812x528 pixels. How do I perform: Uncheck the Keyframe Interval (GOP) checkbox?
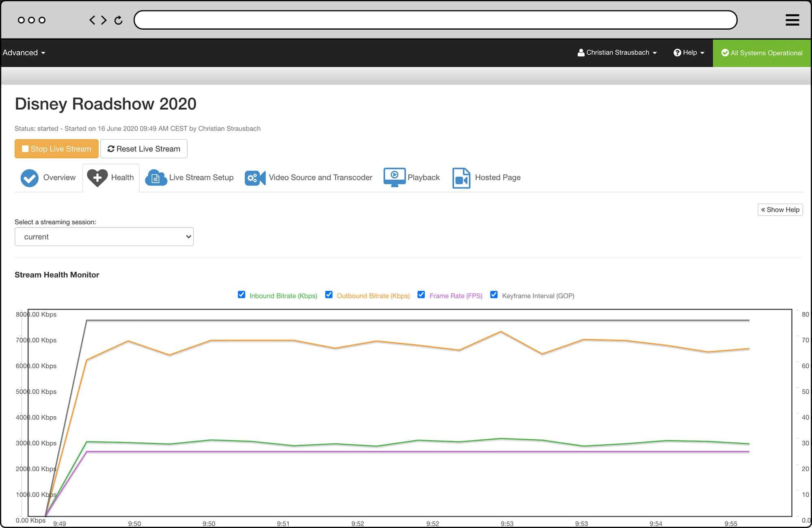[x=494, y=294]
